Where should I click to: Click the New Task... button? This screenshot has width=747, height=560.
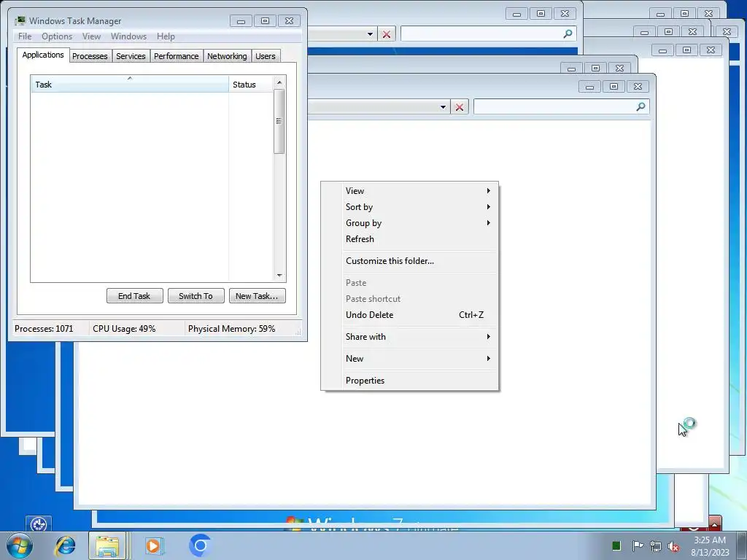coord(257,296)
